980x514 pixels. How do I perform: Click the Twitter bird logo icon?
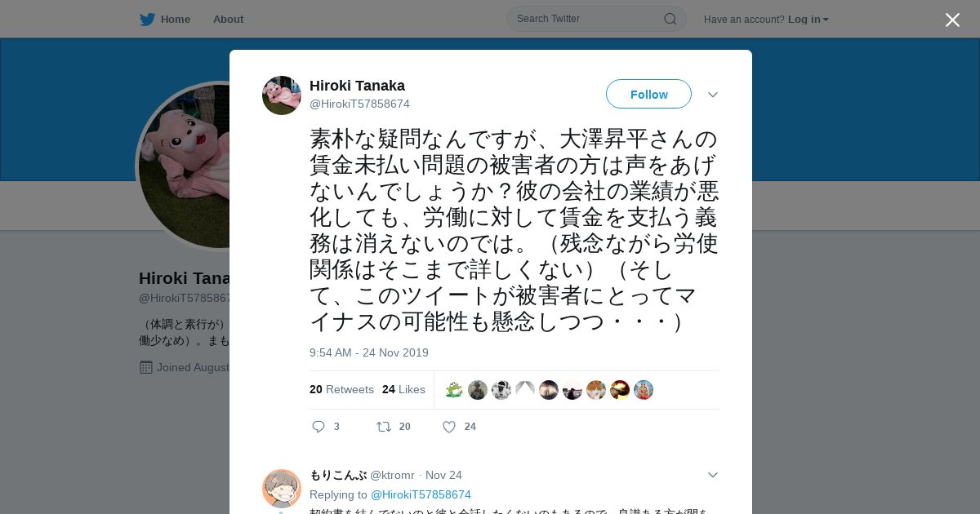[x=147, y=19]
